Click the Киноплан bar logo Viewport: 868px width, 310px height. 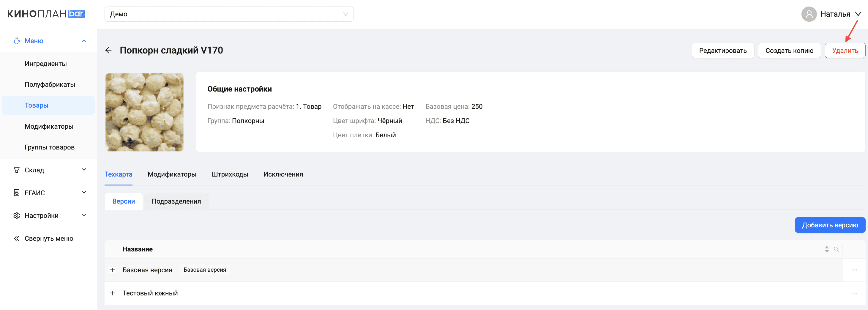pos(46,14)
